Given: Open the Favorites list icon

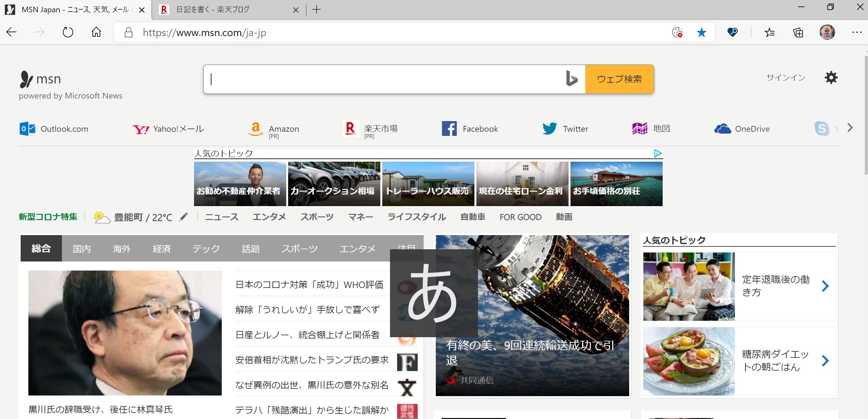Looking at the screenshot, I should [770, 32].
